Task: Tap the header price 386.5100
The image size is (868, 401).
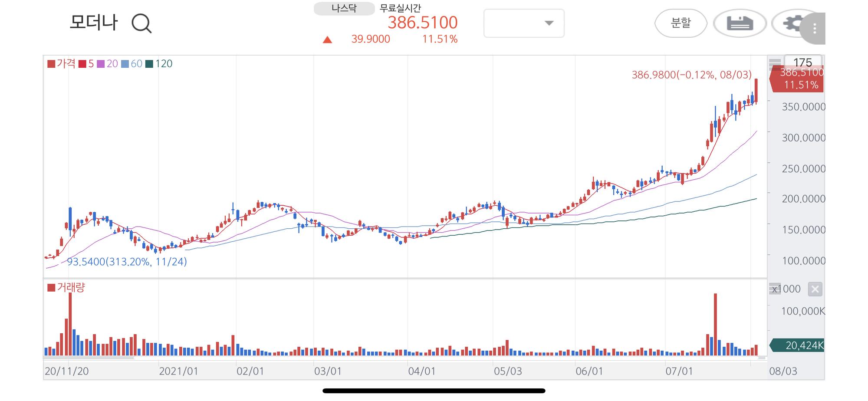Action: [423, 23]
